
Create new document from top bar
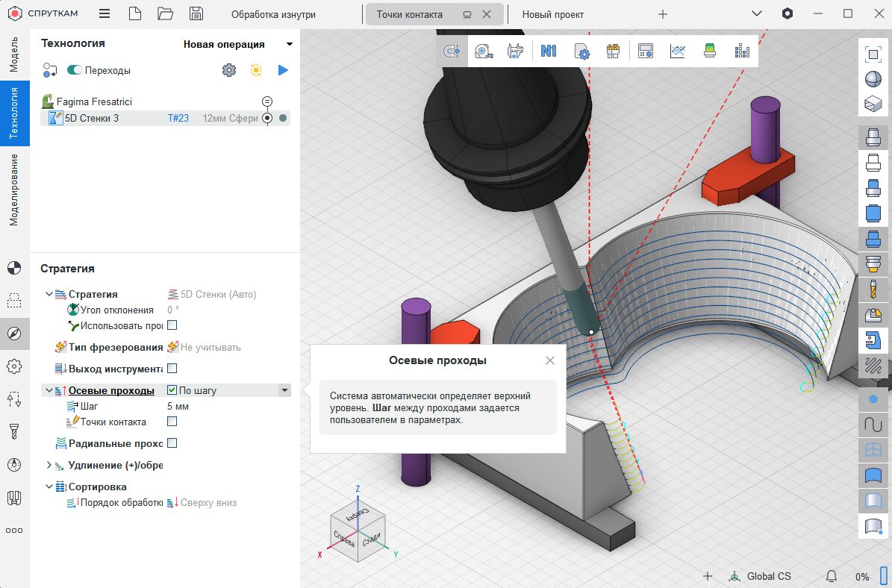(x=134, y=13)
